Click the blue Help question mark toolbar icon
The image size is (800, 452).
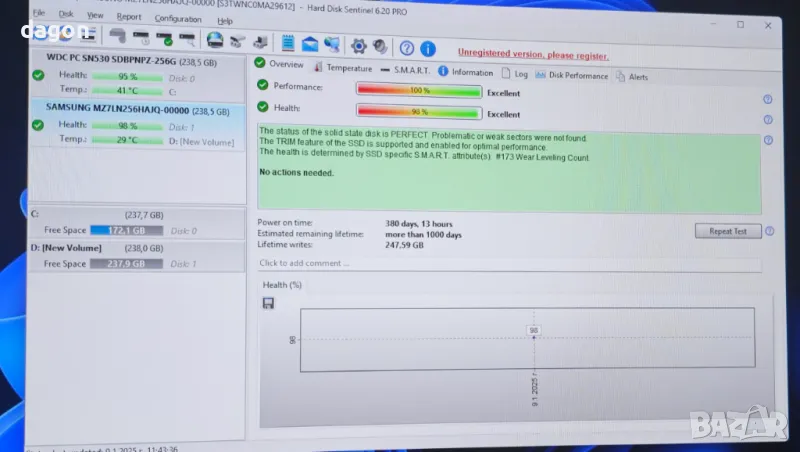tap(406, 47)
